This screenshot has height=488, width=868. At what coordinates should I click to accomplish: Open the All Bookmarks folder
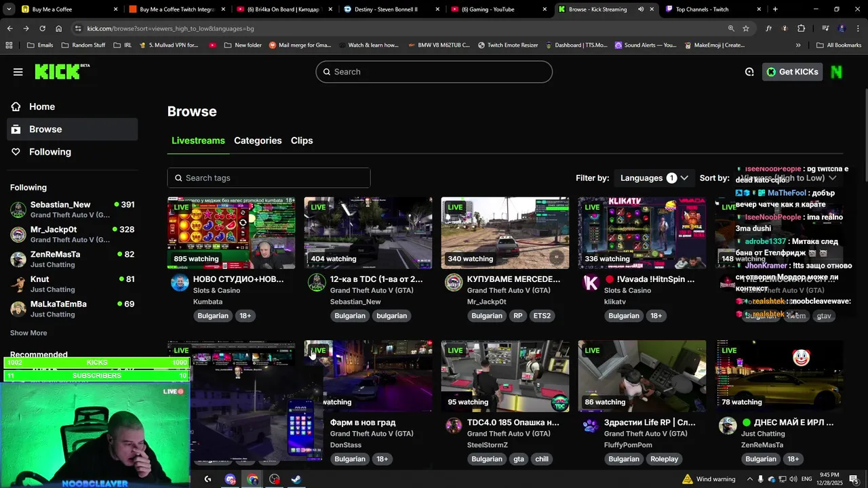838,45
